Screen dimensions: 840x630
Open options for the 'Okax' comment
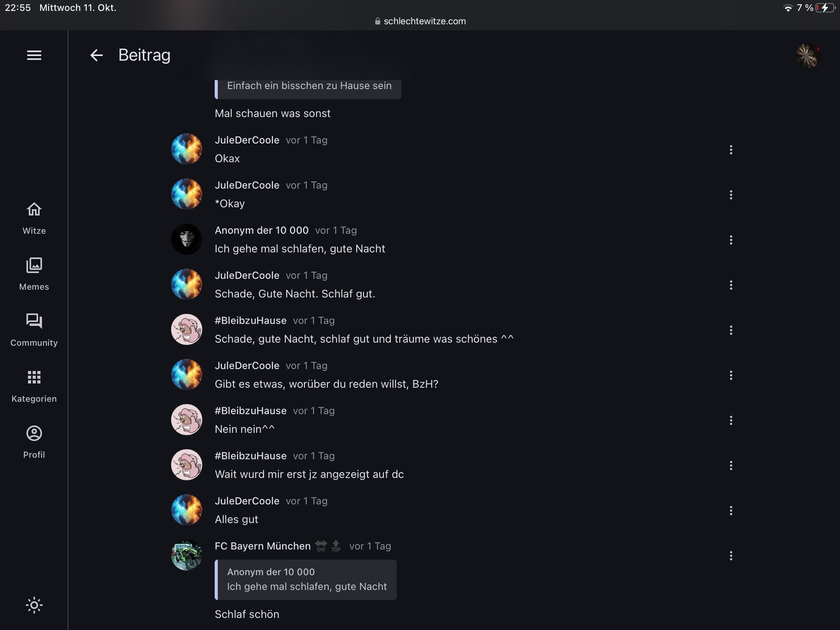click(731, 150)
